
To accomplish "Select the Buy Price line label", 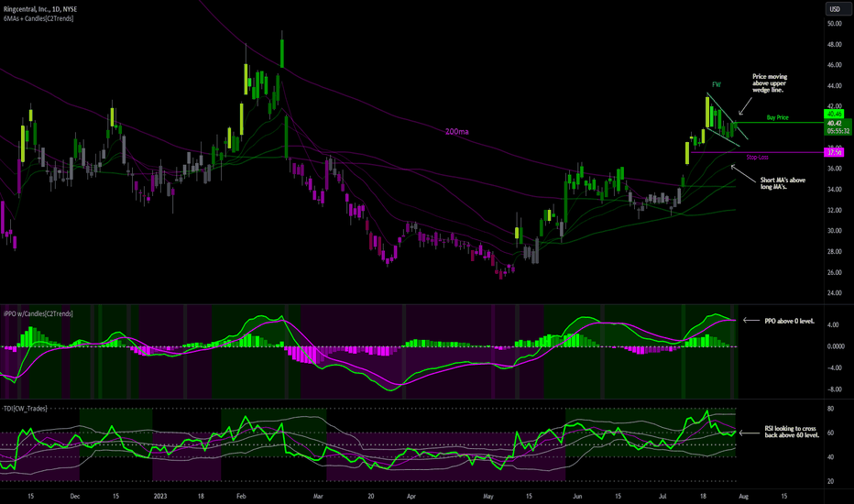I will (x=777, y=117).
